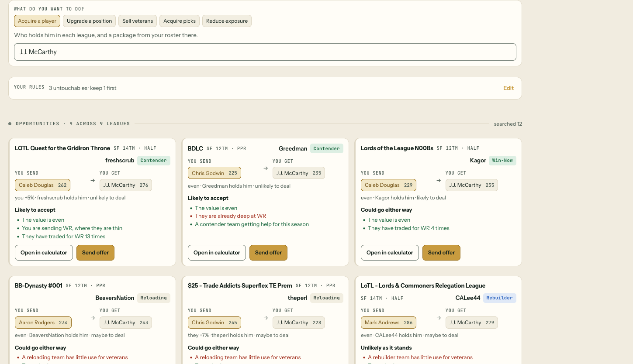The image size is (633, 364).
Task: Click '3 untouchables · keep 1 first' text
Action: [83, 88]
